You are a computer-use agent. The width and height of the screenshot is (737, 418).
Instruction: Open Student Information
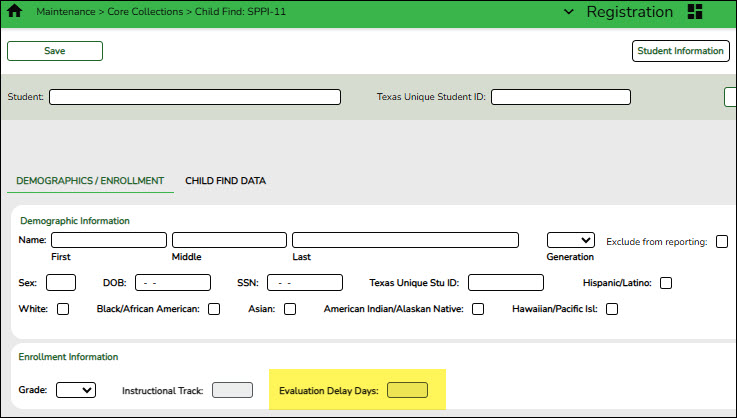(681, 50)
